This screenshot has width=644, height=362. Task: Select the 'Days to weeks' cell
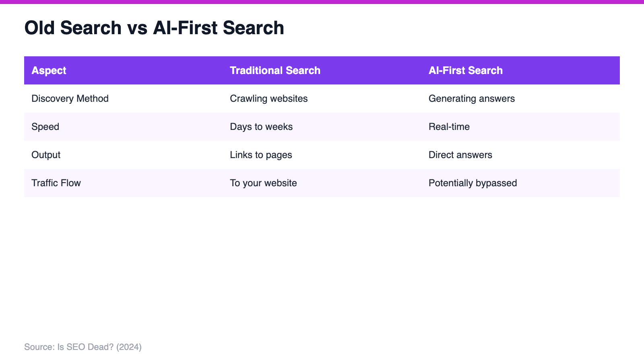322,127
